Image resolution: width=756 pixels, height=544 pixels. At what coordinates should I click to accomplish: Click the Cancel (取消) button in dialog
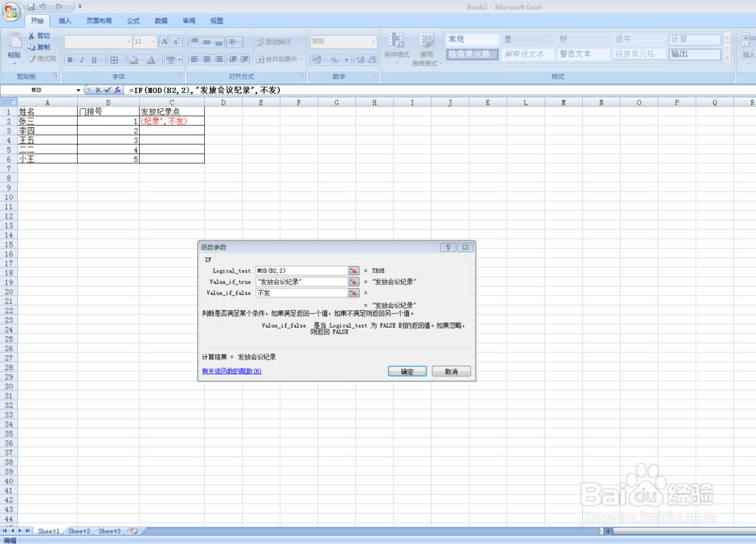pos(451,371)
